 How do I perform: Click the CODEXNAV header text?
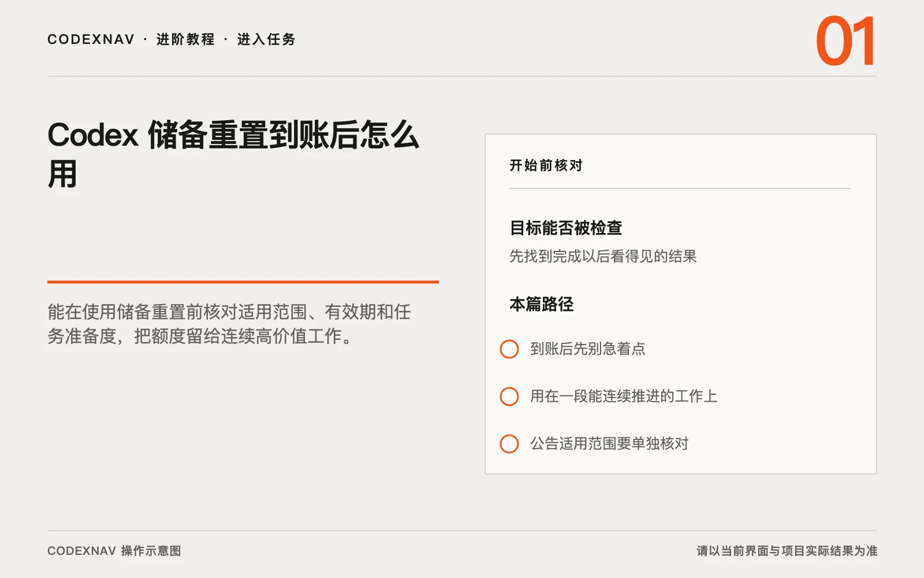pyautogui.click(x=91, y=39)
